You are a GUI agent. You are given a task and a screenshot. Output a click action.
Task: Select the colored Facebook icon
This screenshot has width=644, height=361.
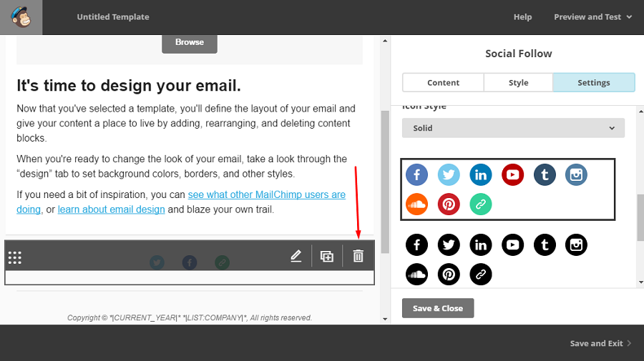[x=417, y=174]
